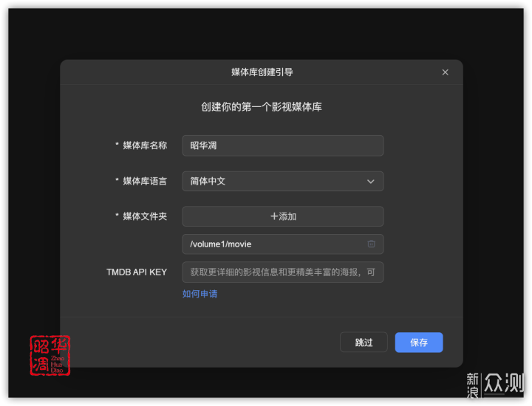
Task: Click the 媒体库名称 input field
Action: [282, 145]
